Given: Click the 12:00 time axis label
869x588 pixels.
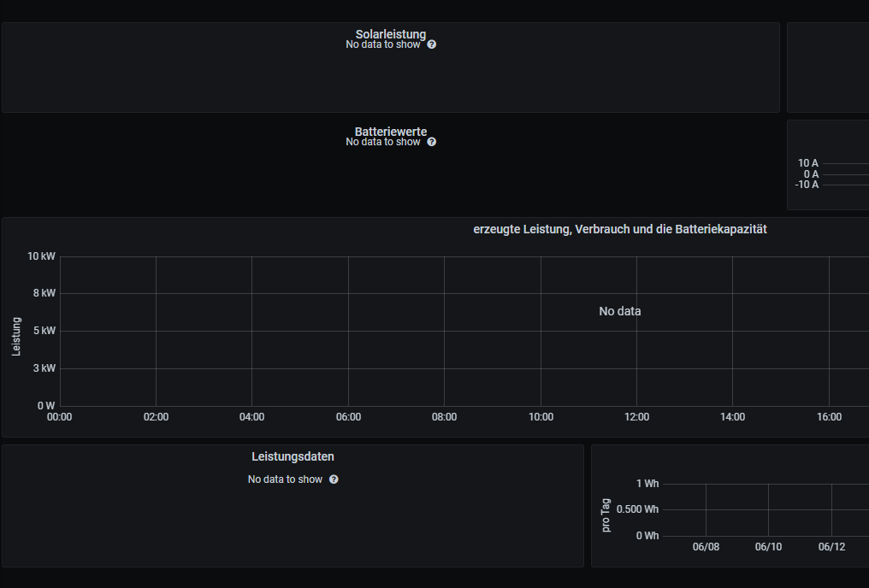Looking at the screenshot, I should 636,417.
